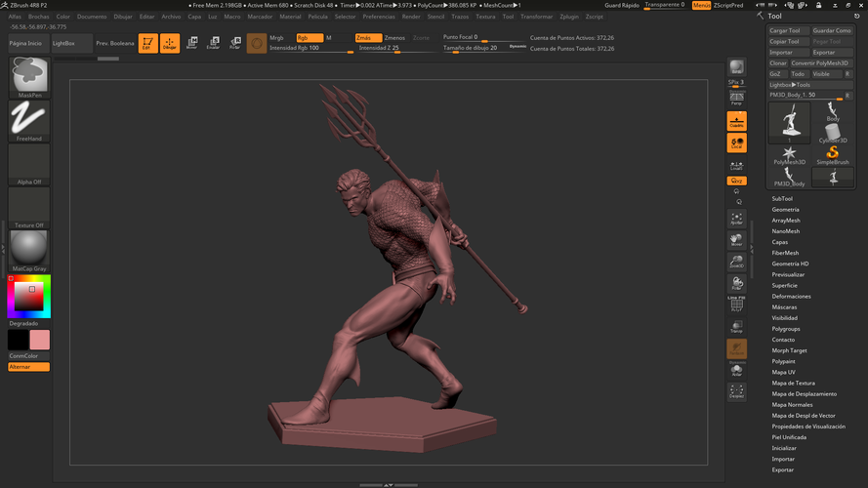Open Página Inicio
This screenshot has width=868, height=488.
pos(28,43)
